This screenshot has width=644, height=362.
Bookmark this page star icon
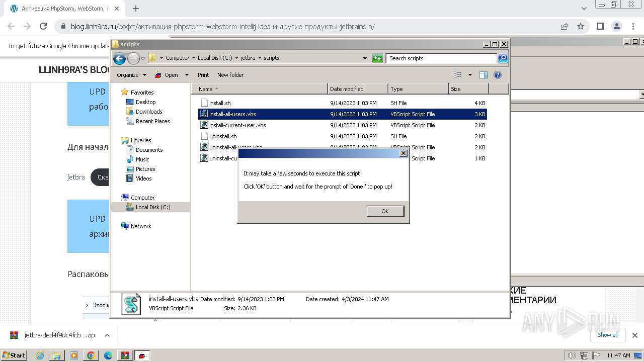coord(581,26)
